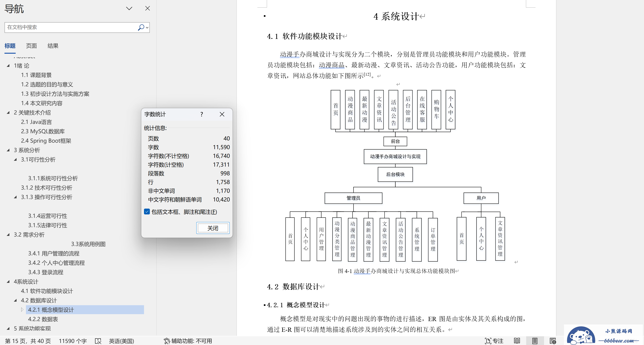Expand the 4.2.1 概念模型设计 heading
Screen dimensions: 644x345
[x=22, y=309]
